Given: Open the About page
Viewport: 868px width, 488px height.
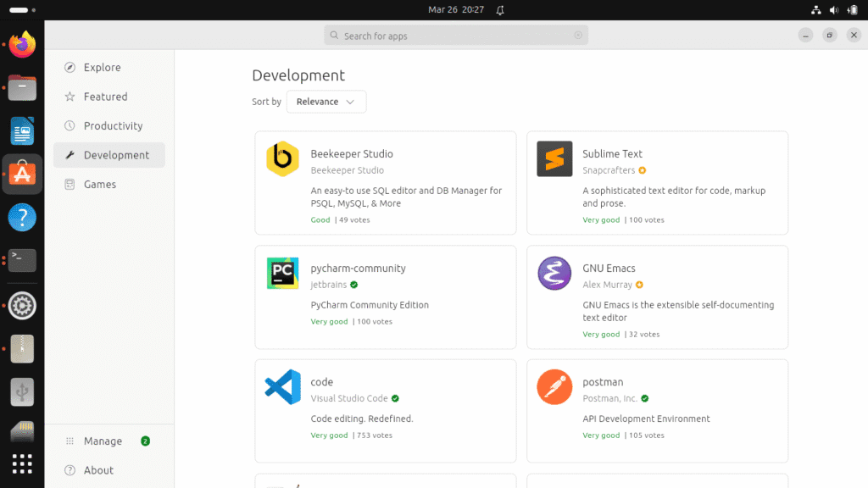Looking at the screenshot, I should pyautogui.click(x=109, y=470).
